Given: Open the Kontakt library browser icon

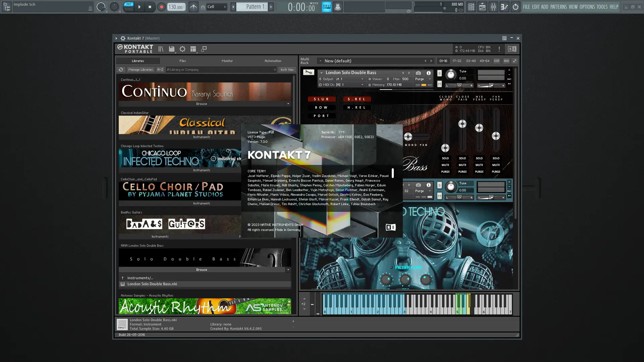Looking at the screenshot, I should point(161,49).
